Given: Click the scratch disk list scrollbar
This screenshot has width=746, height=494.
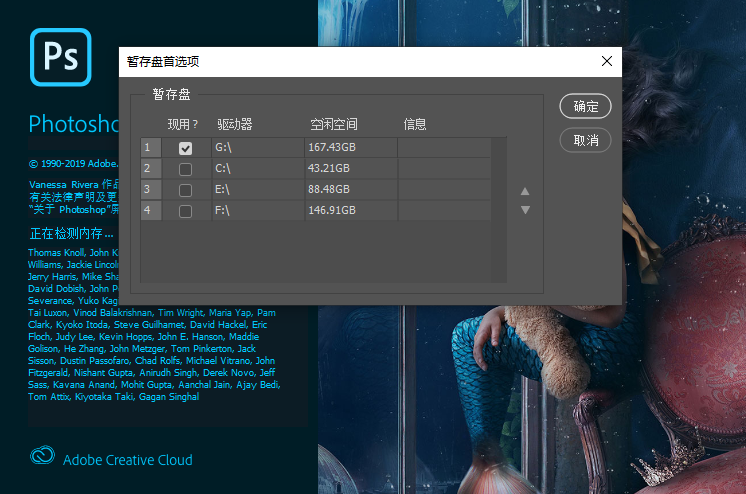Looking at the screenshot, I should tap(499, 210).
